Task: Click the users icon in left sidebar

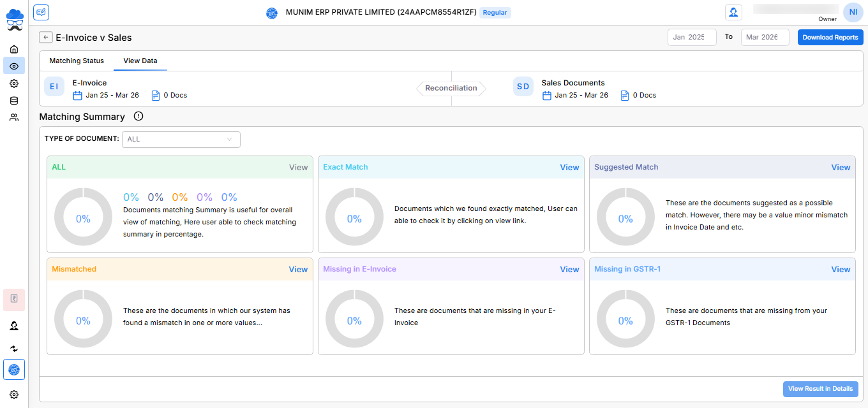Action: [14, 117]
